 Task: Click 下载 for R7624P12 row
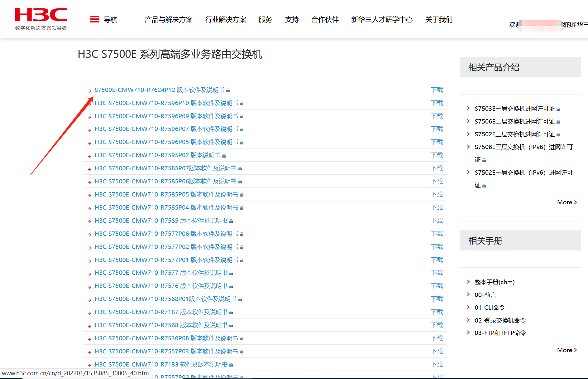[x=437, y=90]
